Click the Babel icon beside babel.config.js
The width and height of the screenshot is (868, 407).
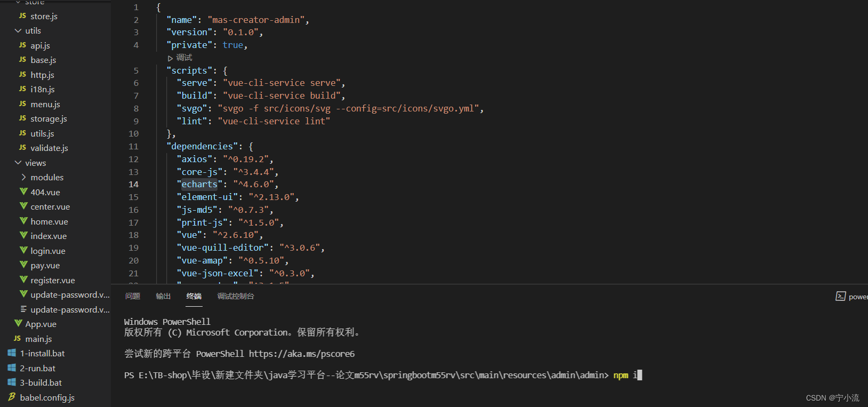(12, 397)
